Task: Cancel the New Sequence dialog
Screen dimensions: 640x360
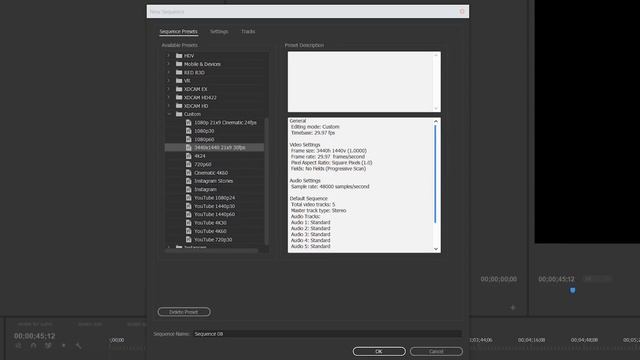Action: pyautogui.click(x=436, y=351)
